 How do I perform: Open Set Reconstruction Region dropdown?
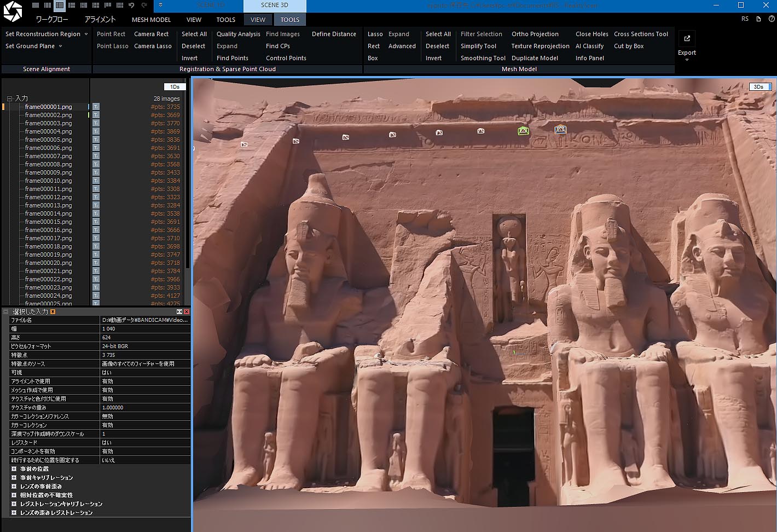click(86, 34)
